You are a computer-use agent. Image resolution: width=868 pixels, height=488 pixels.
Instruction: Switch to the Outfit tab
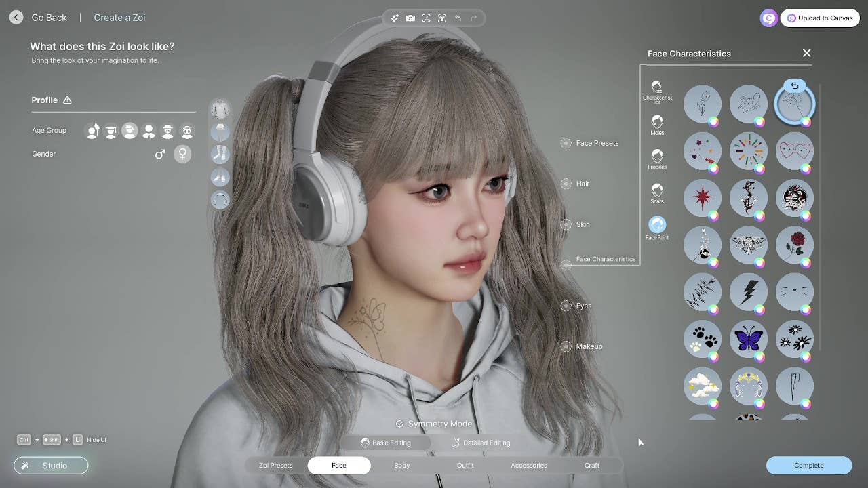pyautogui.click(x=465, y=466)
